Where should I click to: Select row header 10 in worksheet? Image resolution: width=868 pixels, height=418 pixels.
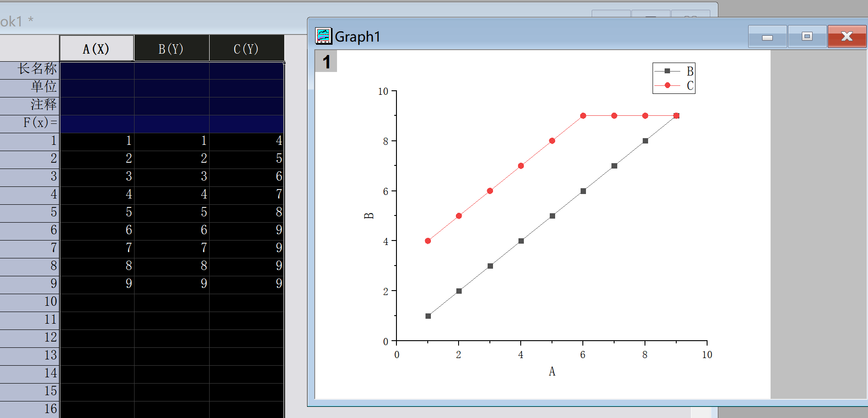[29, 303]
